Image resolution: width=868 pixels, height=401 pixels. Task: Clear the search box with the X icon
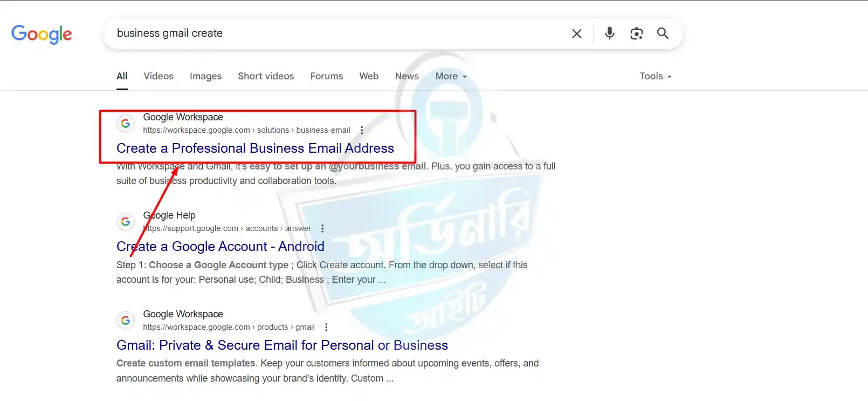tap(576, 33)
